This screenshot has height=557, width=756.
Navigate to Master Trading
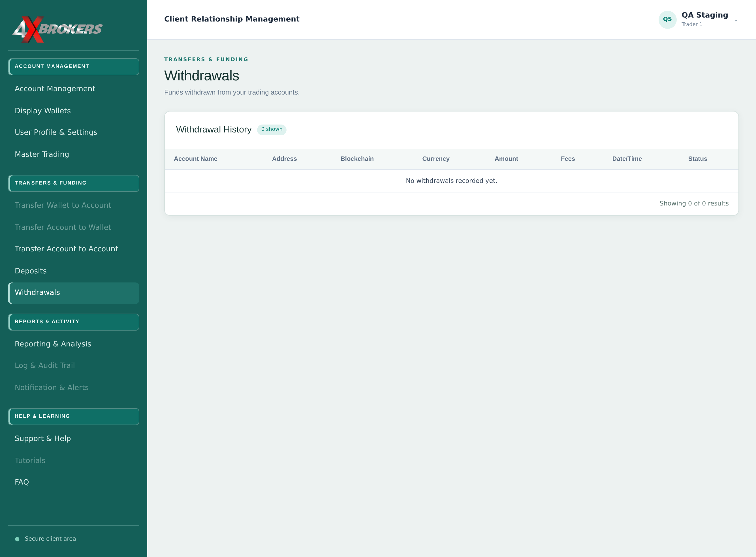tap(74, 155)
